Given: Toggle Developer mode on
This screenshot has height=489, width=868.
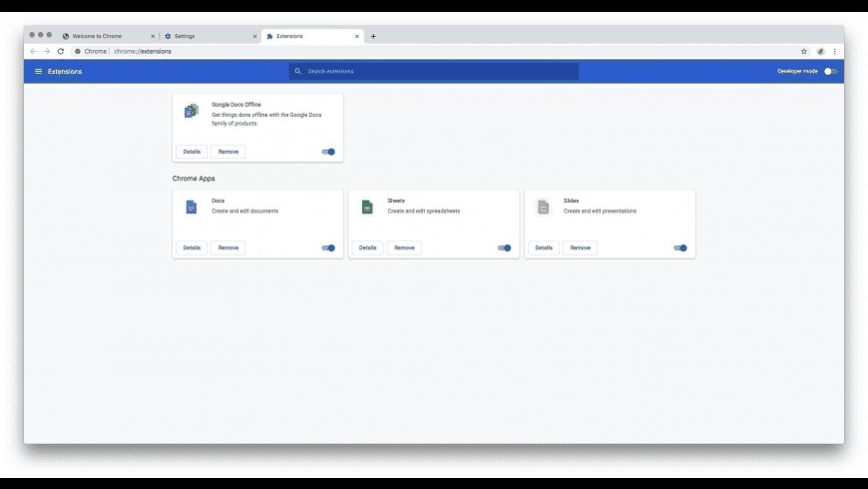Looking at the screenshot, I should (x=830, y=72).
